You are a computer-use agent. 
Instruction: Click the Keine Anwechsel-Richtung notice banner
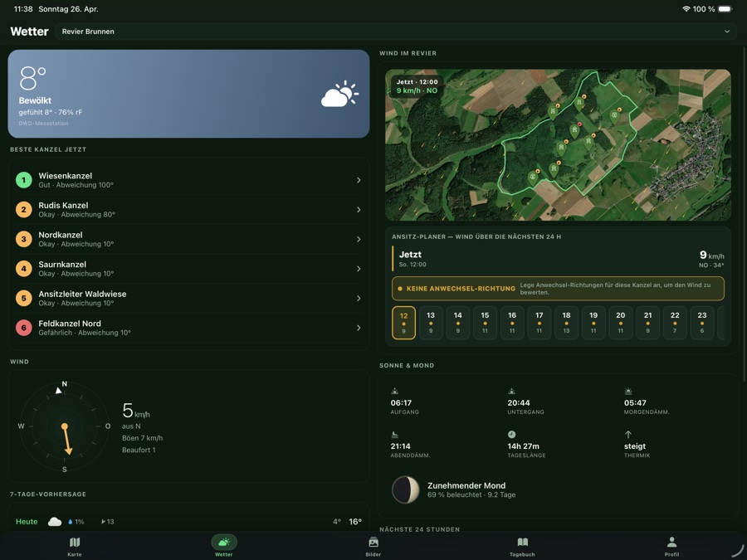click(x=558, y=289)
